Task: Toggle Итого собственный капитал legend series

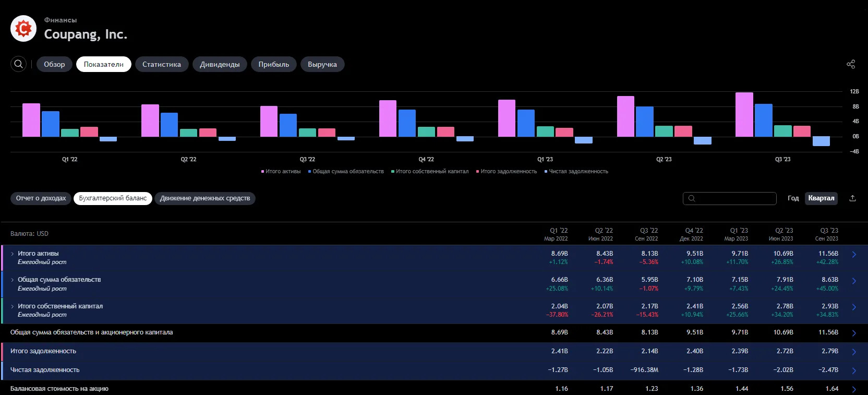Action: 430,171
